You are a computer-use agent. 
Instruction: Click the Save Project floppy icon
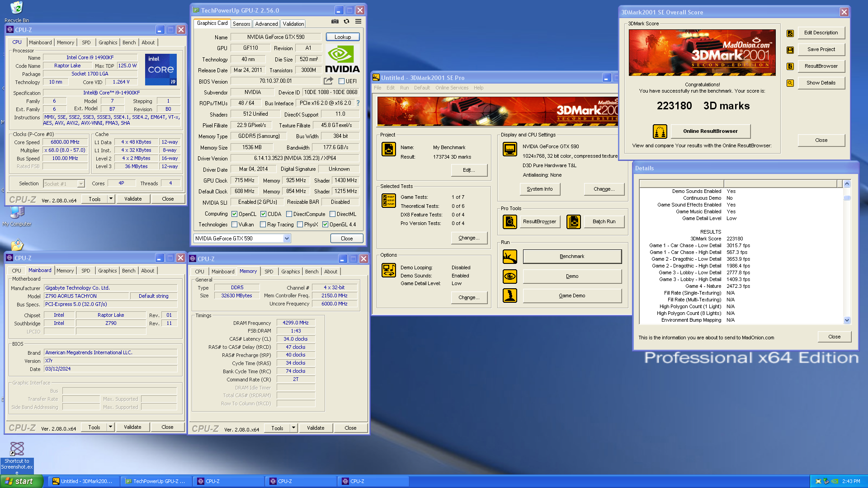(790, 50)
